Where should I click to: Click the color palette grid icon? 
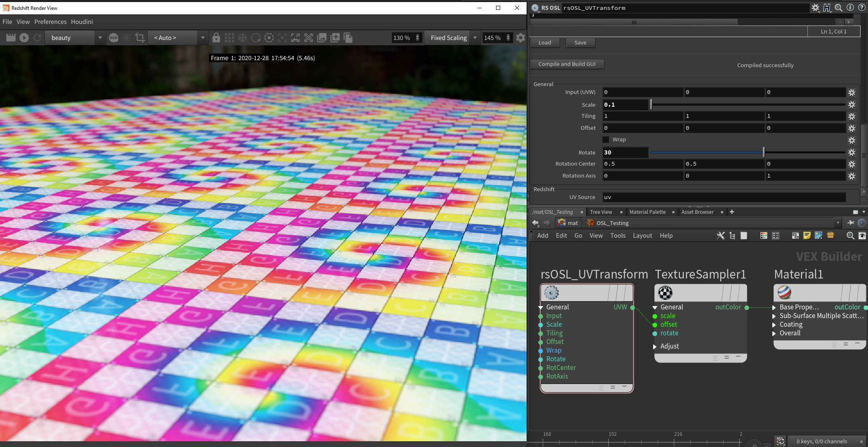pos(764,236)
